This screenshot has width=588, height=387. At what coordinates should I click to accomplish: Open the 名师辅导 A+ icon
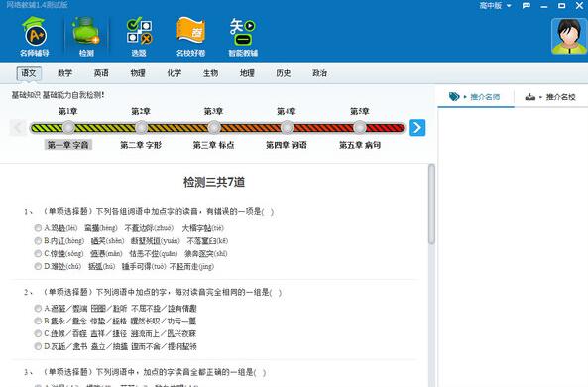click(x=35, y=37)
